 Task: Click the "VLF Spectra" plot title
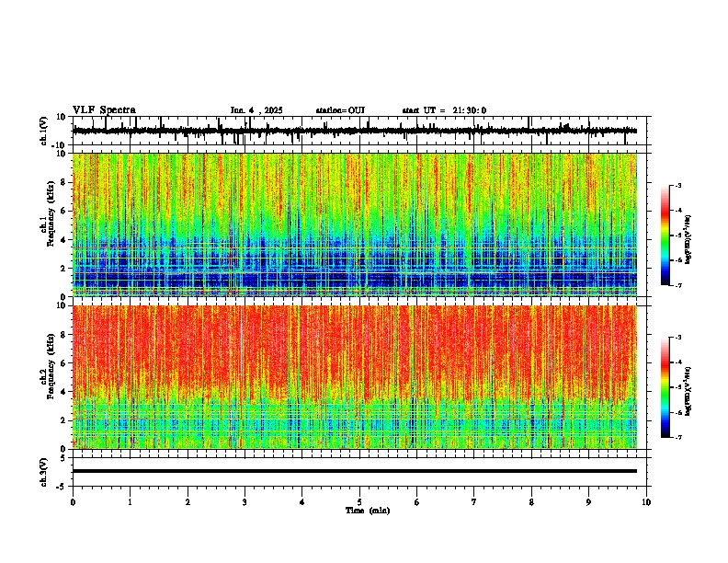(x=104, y=110)
